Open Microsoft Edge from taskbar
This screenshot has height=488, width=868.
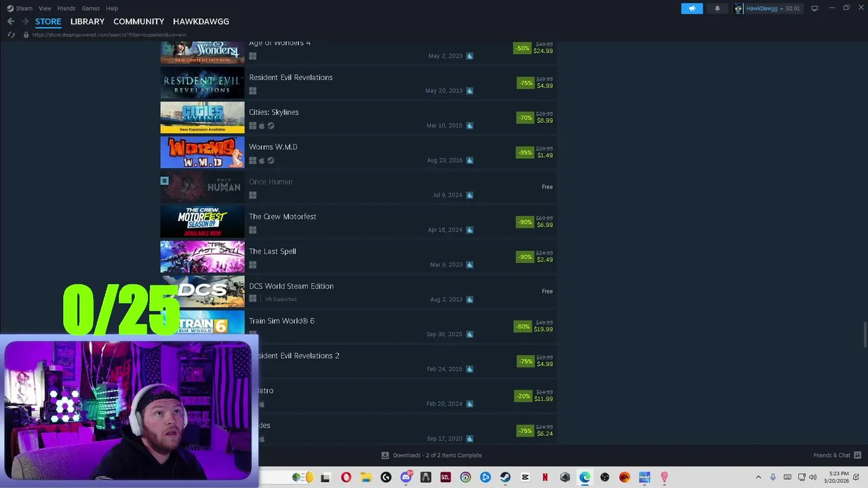pyautogui.click(x=585, y=477)
